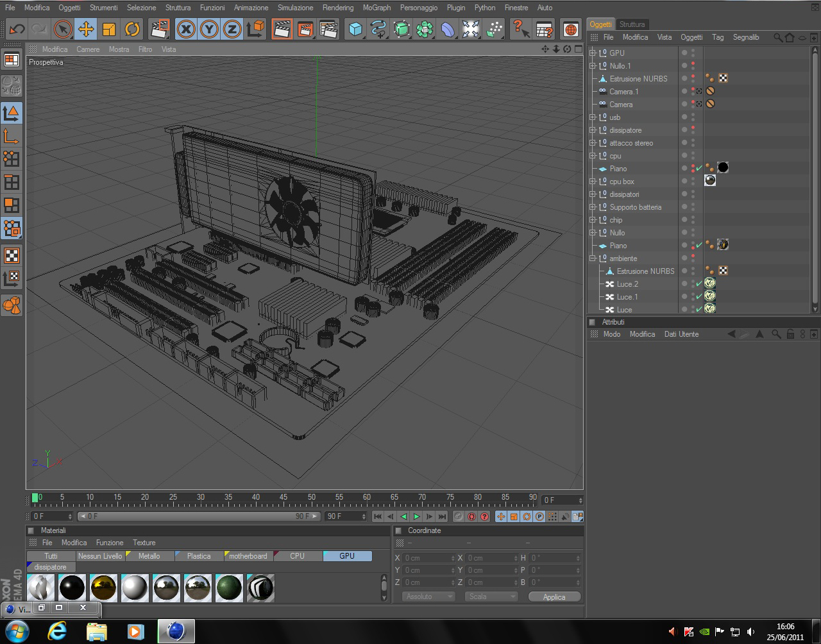Select the Metallo material layer tab
Screen dimensions: 821x644
[x=149, y=556]
